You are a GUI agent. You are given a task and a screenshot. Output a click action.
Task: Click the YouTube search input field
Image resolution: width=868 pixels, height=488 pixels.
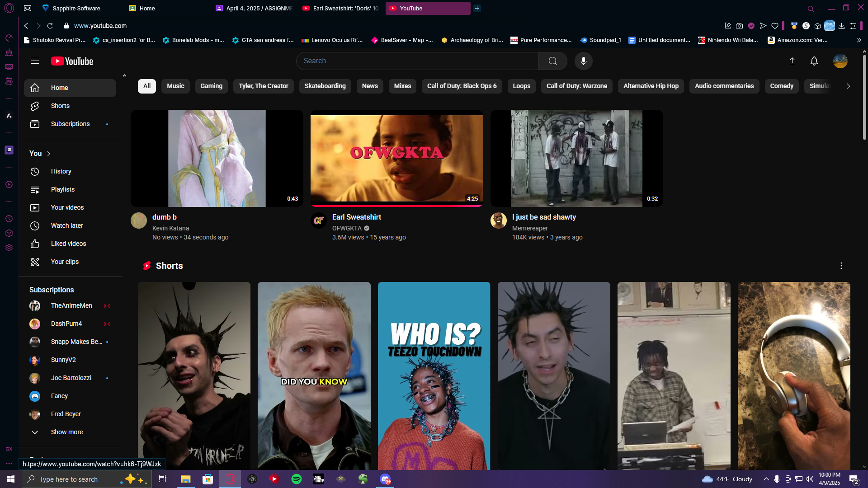[417, 61]
